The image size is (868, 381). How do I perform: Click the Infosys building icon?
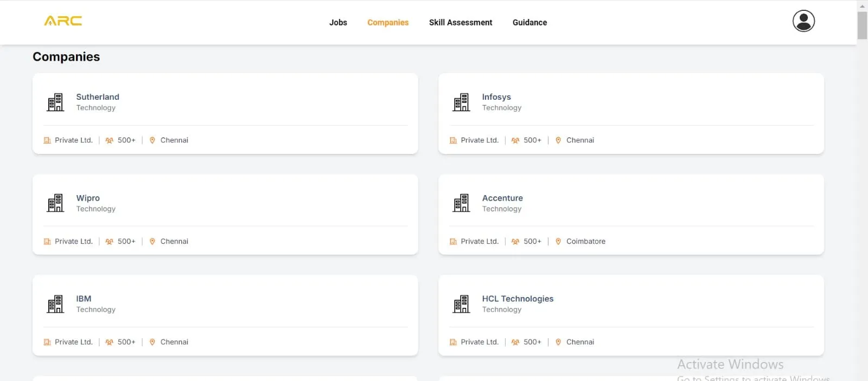(x=462, y=102)
